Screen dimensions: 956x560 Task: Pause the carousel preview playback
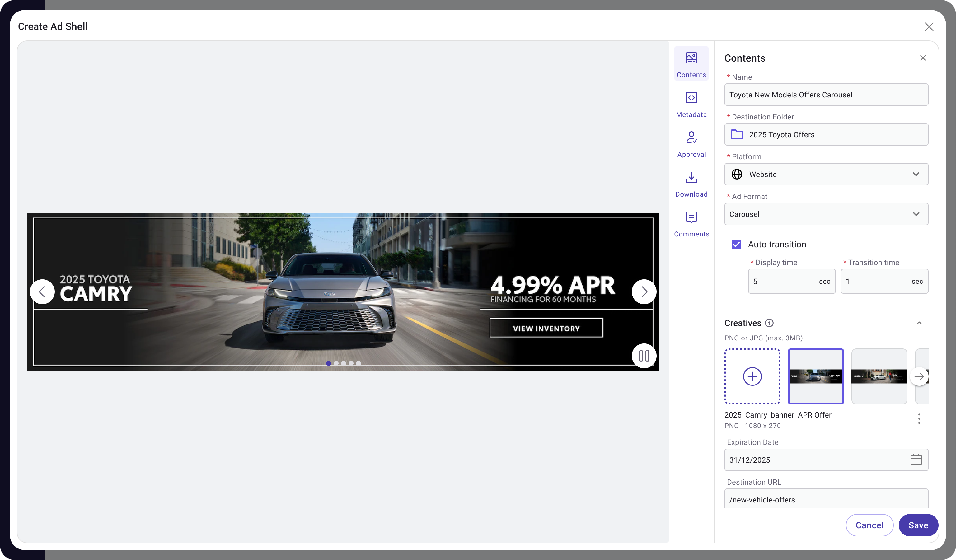(x=644, y=356)
